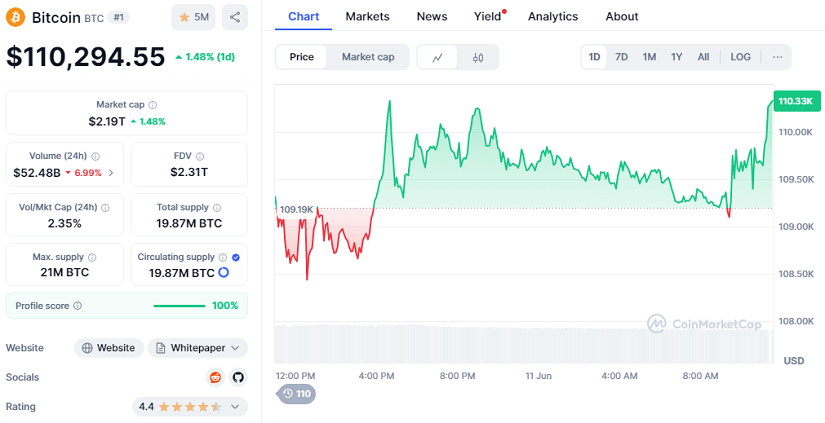This screenshot has height=423, width=825.
Task: Select the 1Y time range
Action: [677, 57]
